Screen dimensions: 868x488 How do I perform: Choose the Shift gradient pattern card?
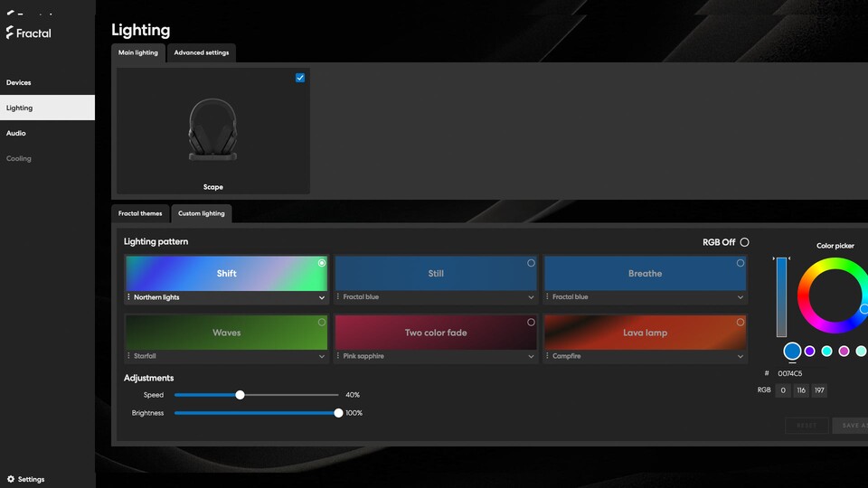pyautogui.click(x=226, y=273)
